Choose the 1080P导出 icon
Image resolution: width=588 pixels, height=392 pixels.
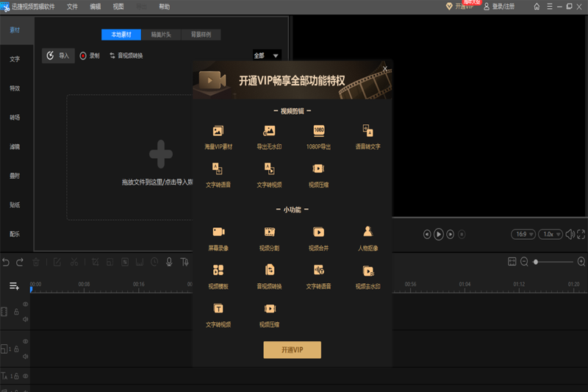pos(319,131)
